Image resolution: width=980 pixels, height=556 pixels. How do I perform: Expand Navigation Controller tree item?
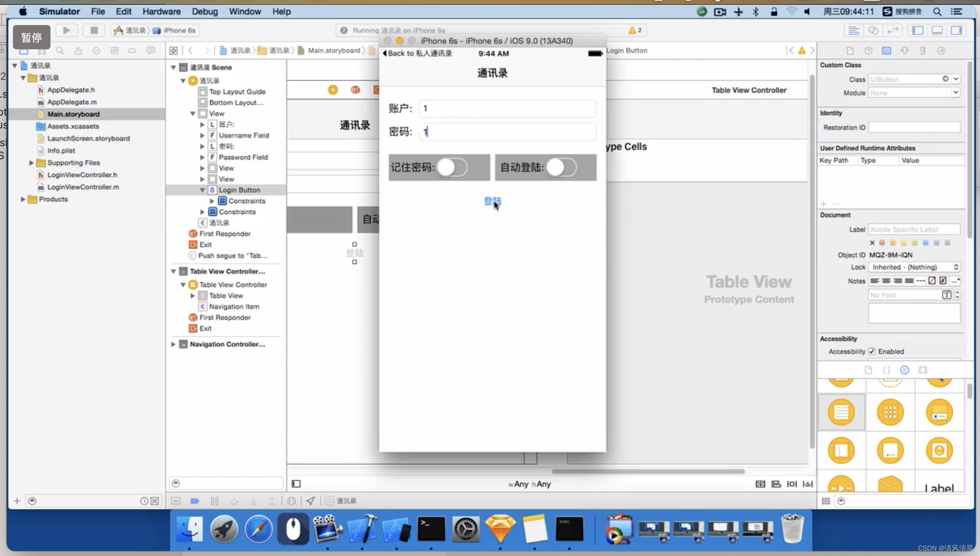coord(173,344)
